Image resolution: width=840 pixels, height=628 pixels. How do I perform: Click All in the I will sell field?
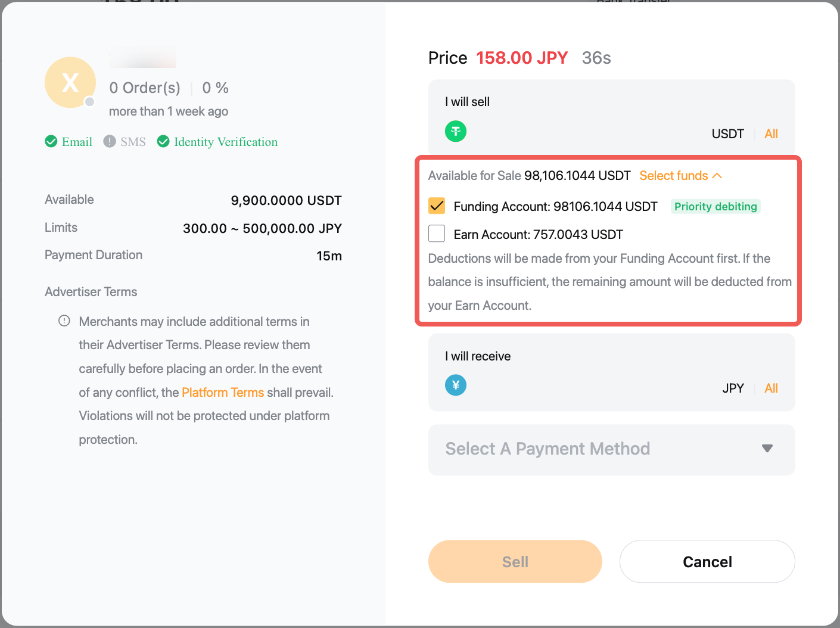pos(771,134)
